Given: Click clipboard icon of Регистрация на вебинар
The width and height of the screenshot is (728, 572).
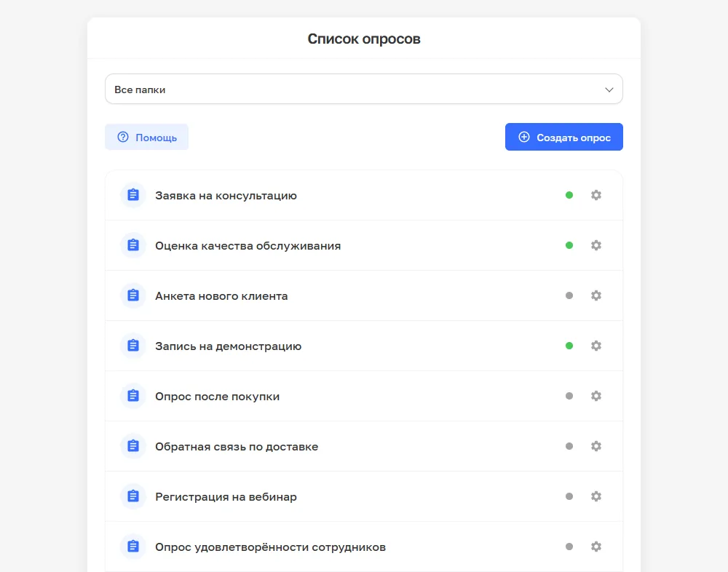Looking at the screenshot, I should [x=133, y=496].
